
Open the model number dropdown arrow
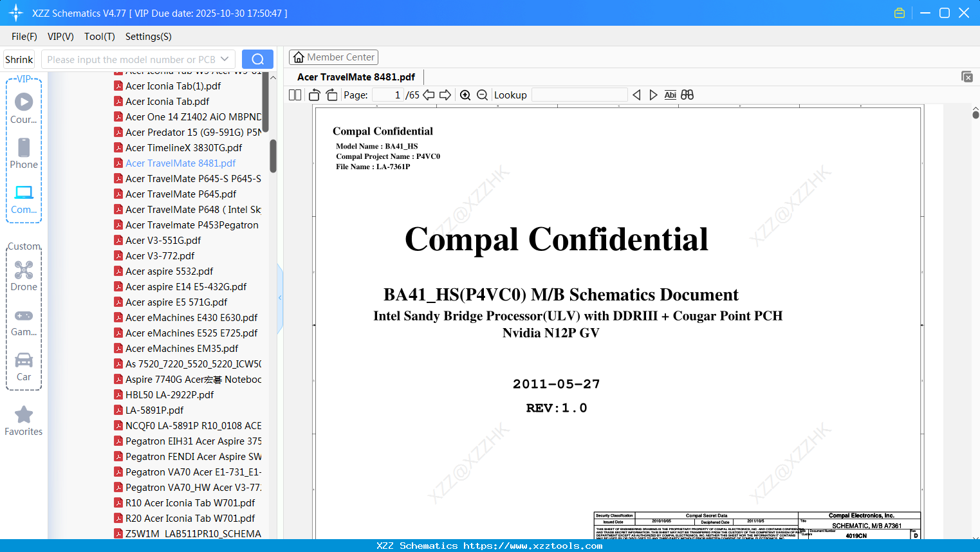click(225, 59)
